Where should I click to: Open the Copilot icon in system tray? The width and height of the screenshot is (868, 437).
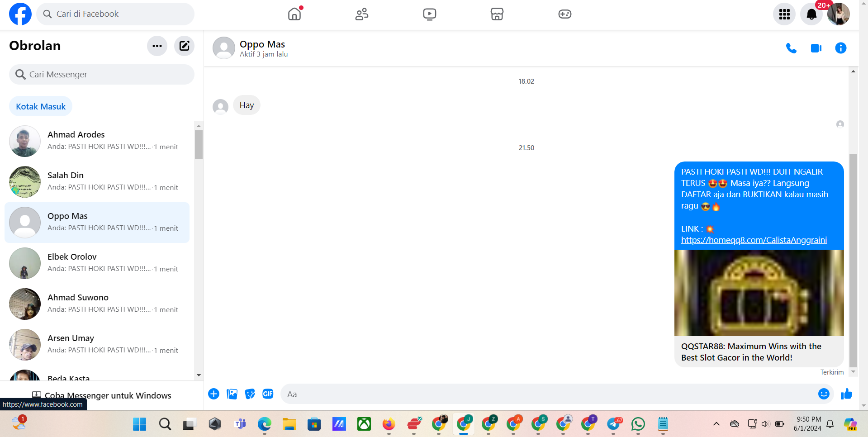(850, 424)
